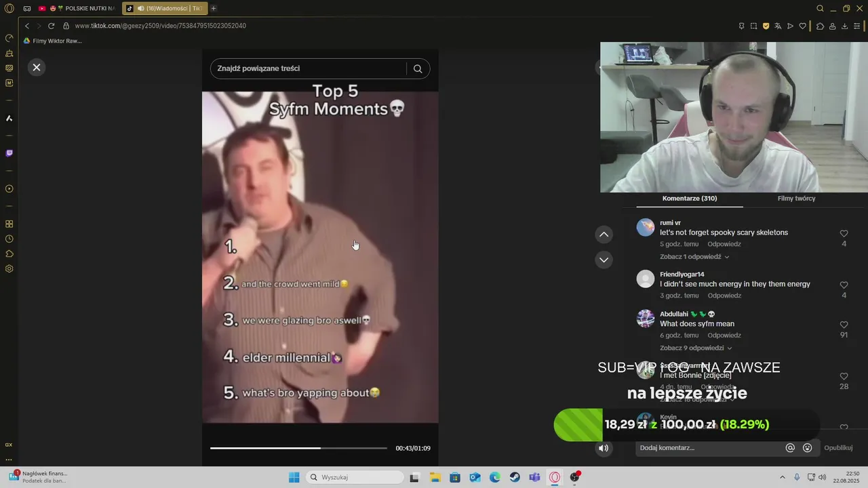Reload the page with refresh icon

(51, 26)
